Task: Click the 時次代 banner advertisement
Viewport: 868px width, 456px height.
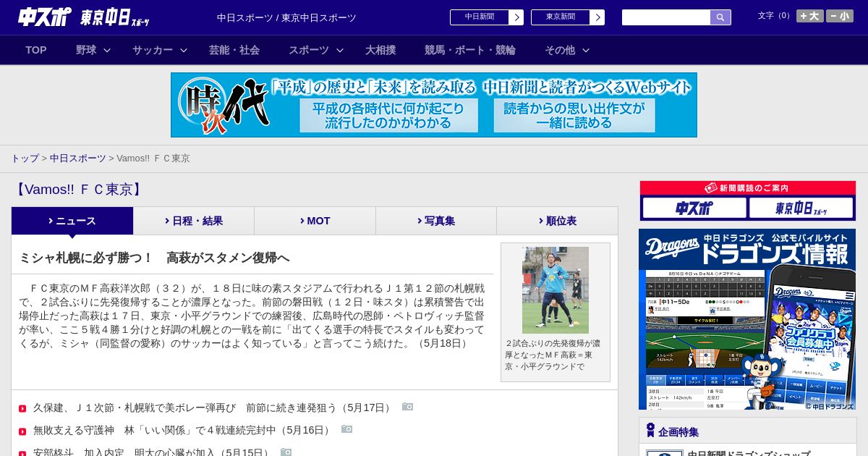Action: point(434,105)
